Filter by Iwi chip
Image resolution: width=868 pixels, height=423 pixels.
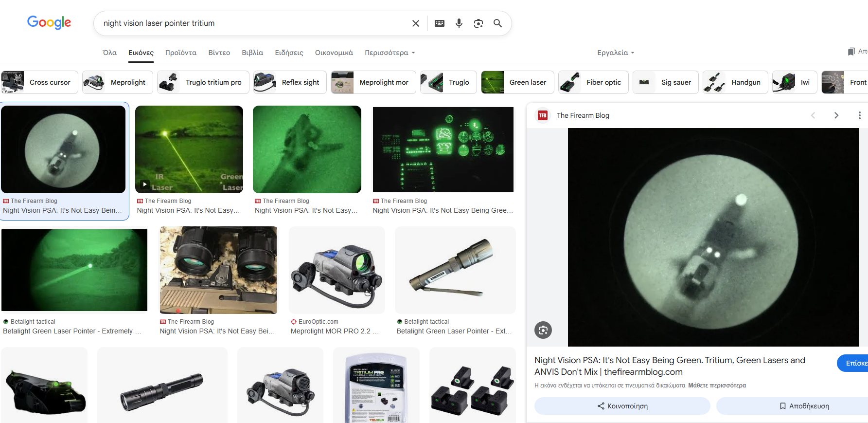[795, 82]
